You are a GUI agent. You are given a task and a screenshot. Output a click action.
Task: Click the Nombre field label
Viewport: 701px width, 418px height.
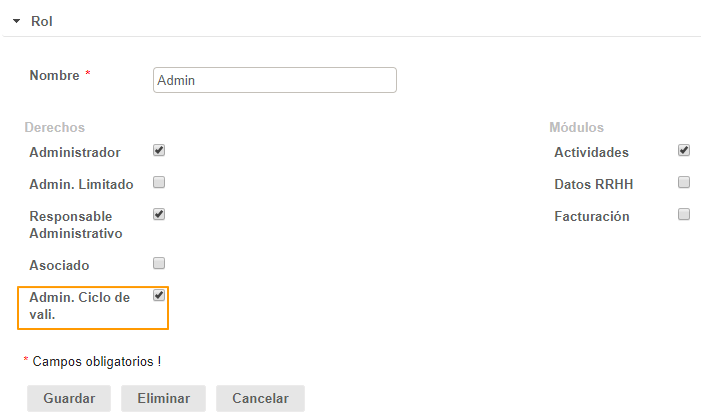(55, 76)
